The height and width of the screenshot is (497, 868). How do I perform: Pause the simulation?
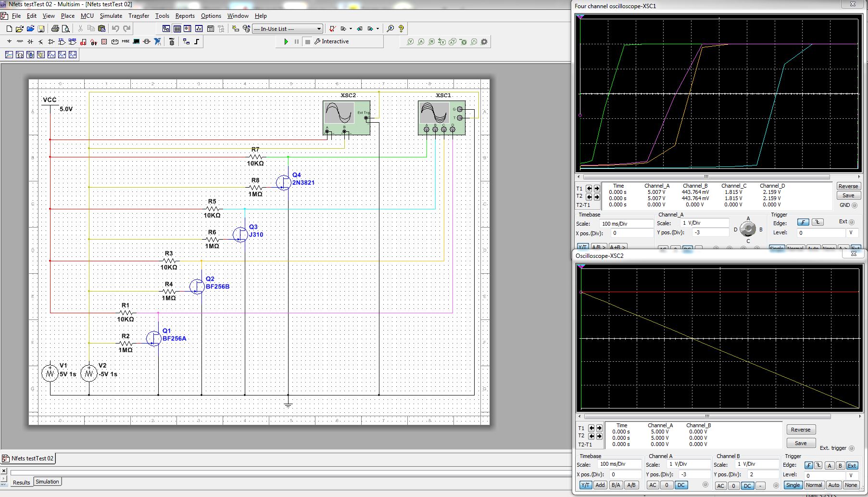(x=297, y=42)
